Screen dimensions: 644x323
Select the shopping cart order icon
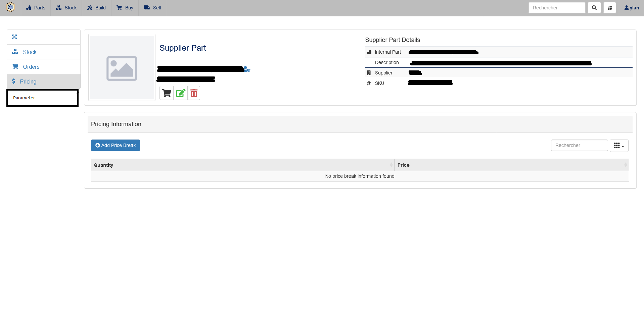click(x=166, y=93)
